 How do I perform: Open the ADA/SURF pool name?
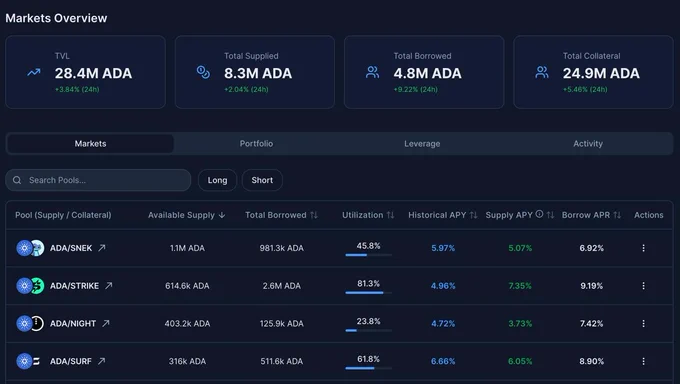(x=71, y=361)
